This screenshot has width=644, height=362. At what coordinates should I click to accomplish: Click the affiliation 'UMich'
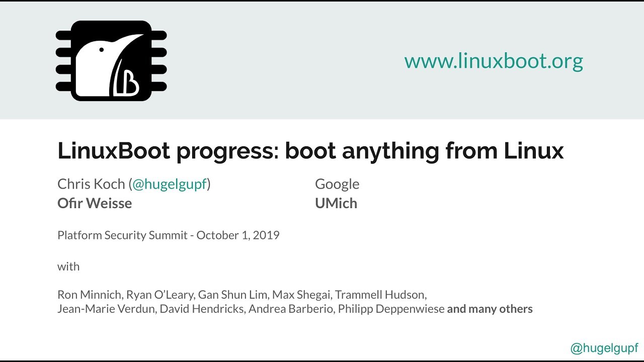tap(336, 203)
